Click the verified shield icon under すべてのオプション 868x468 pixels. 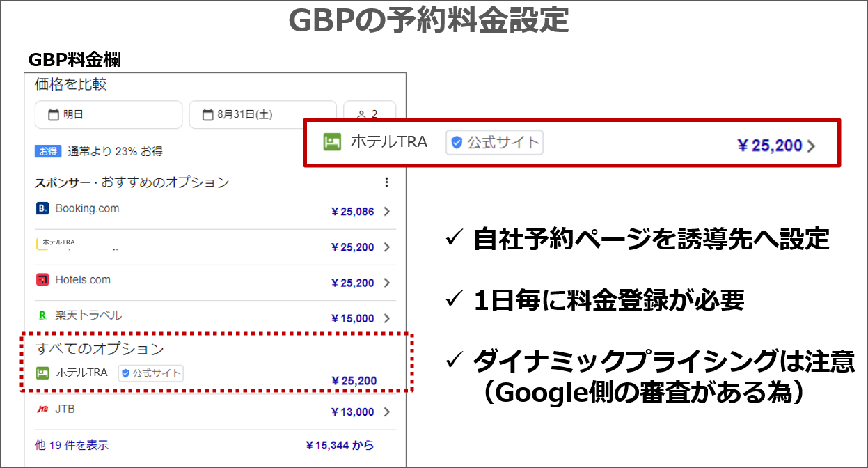coord(126,373)
